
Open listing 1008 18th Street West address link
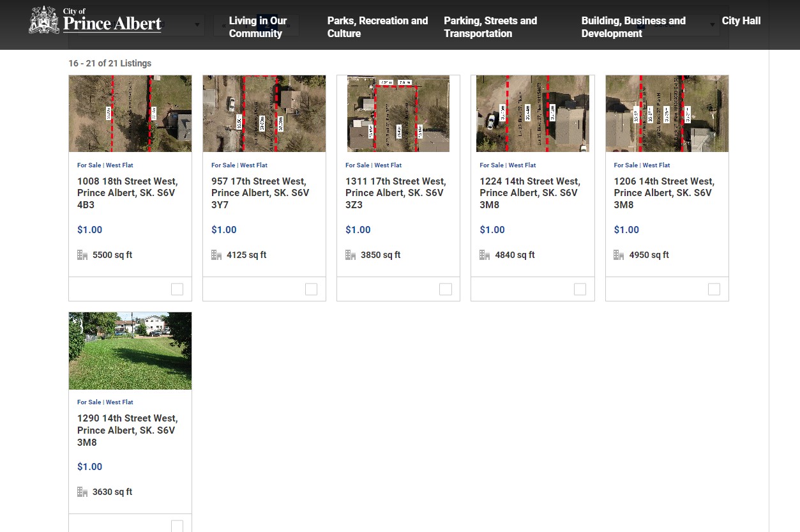coord(128,193)
